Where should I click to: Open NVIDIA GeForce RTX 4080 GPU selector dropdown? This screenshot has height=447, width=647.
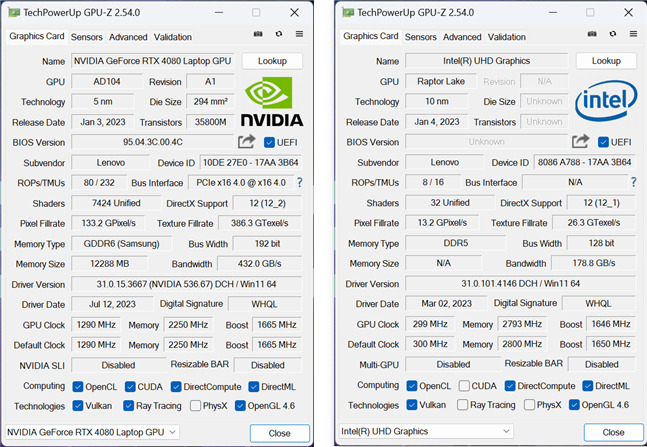(x=92, y=432)
